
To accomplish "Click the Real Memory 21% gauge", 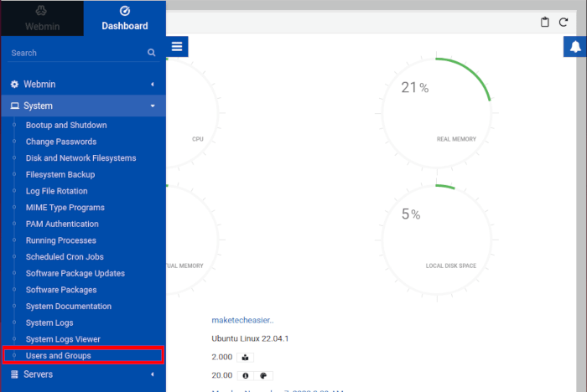I will 437,112.
